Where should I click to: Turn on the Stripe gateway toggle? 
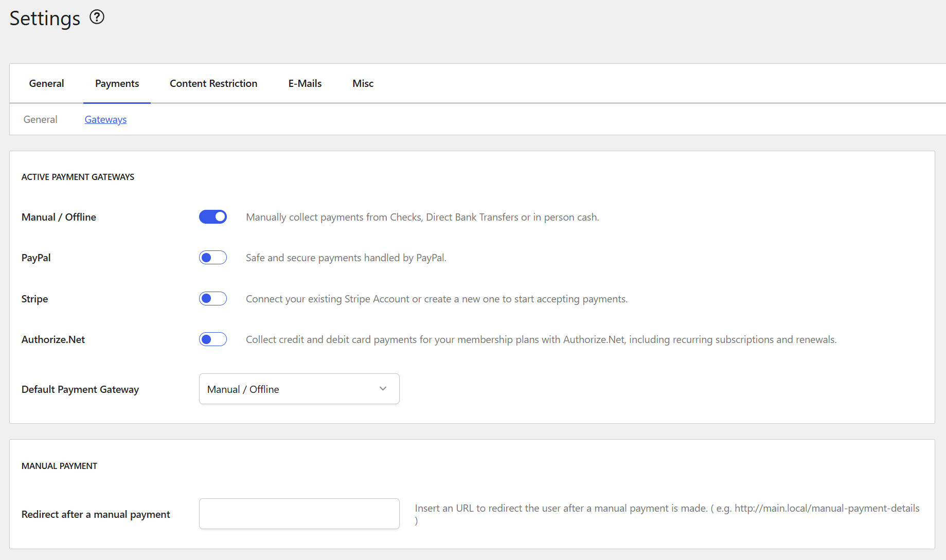click(x=213, y=299)
